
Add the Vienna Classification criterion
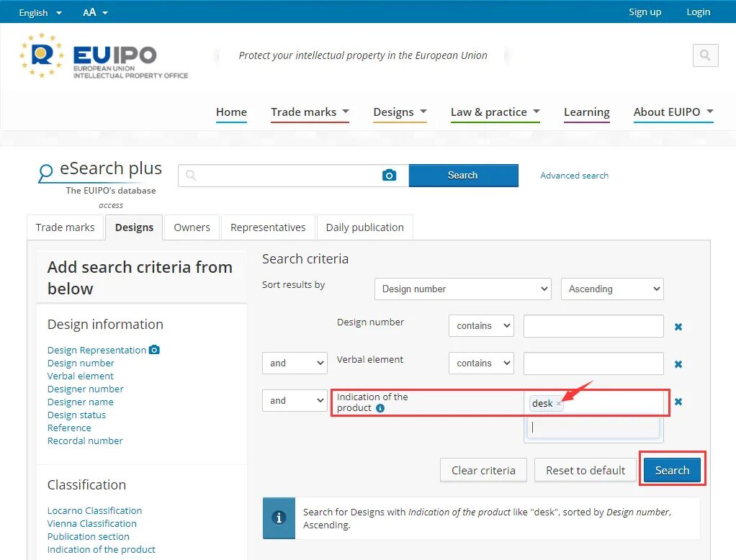[92, 523]
